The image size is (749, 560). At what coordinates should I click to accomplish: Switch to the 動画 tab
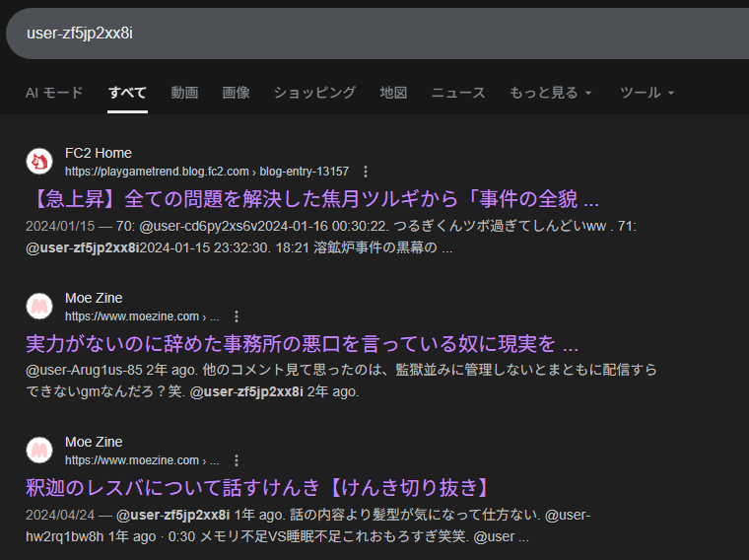(184, 93)
